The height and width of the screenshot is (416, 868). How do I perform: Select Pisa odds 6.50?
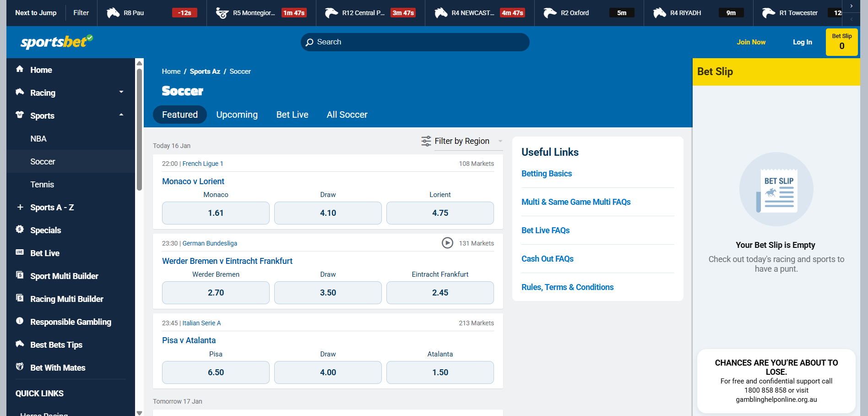coord(216,372)
